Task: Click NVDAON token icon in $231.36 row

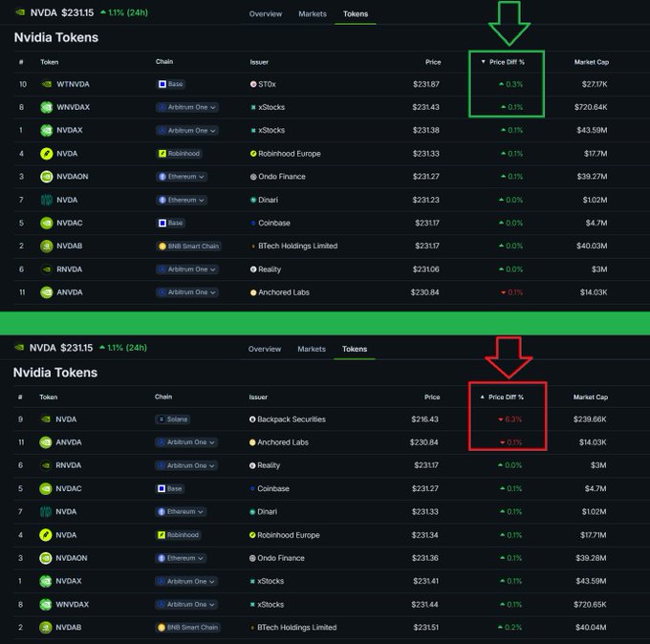Action: [x=46, y=558]
